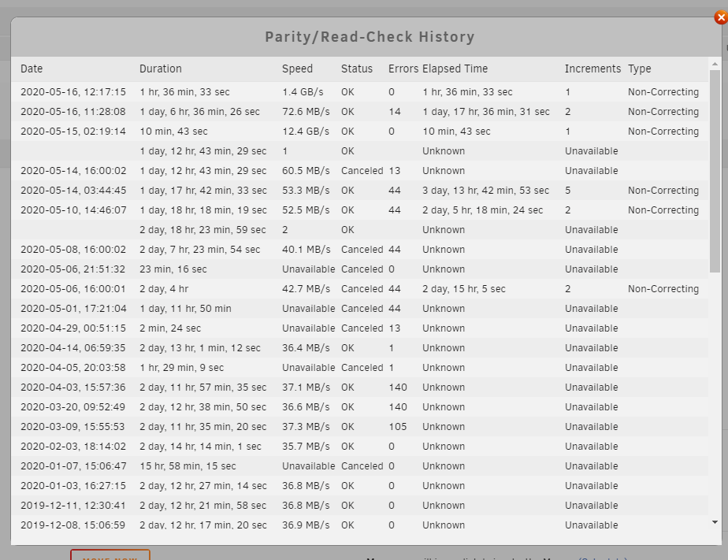The height and width of the screenshot is (560, 728).
Task: Click the speed value 12.4 GB/s
Action: 306,132
